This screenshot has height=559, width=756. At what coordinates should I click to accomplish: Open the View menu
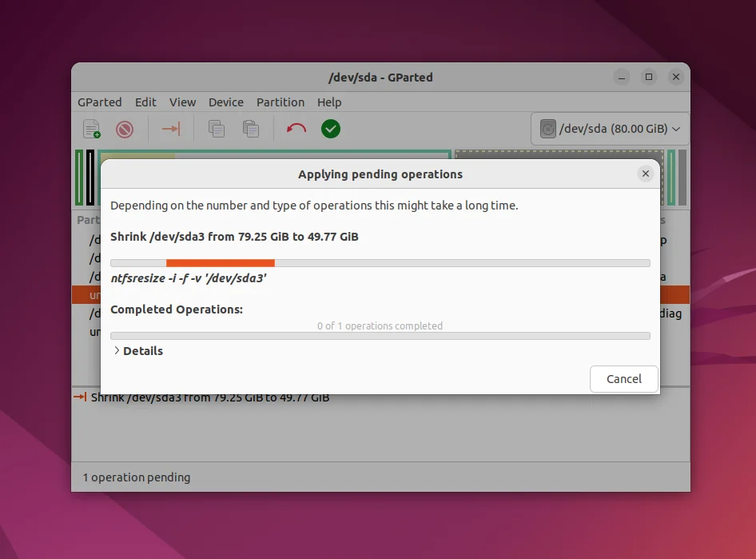pyautogui.click(x=183, y=102)
